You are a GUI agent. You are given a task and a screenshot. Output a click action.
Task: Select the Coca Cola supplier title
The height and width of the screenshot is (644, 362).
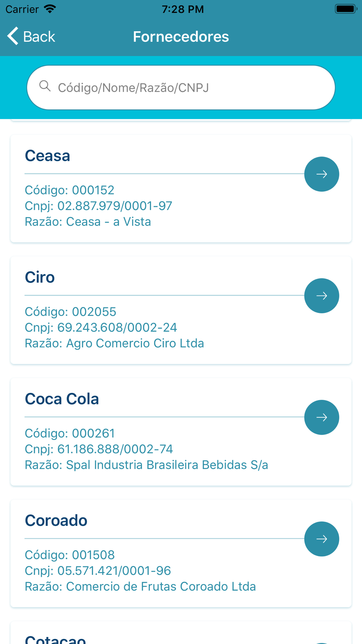(62, 399)
